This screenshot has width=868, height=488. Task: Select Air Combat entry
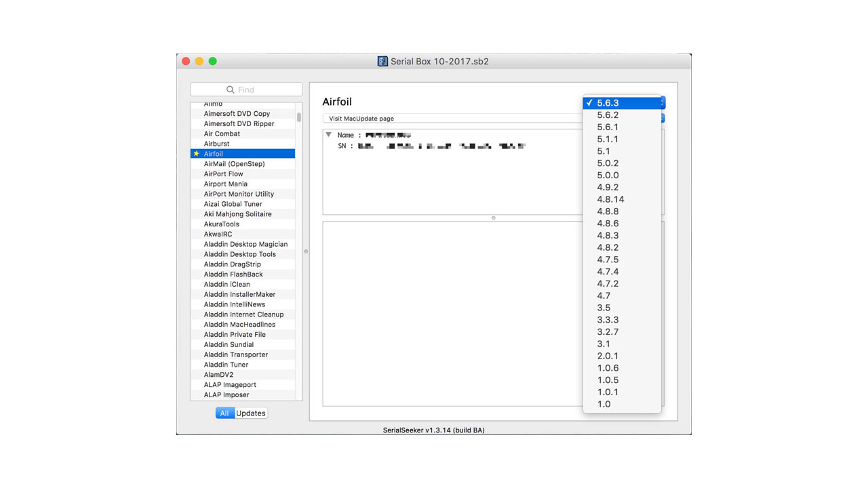coord(243,134)
